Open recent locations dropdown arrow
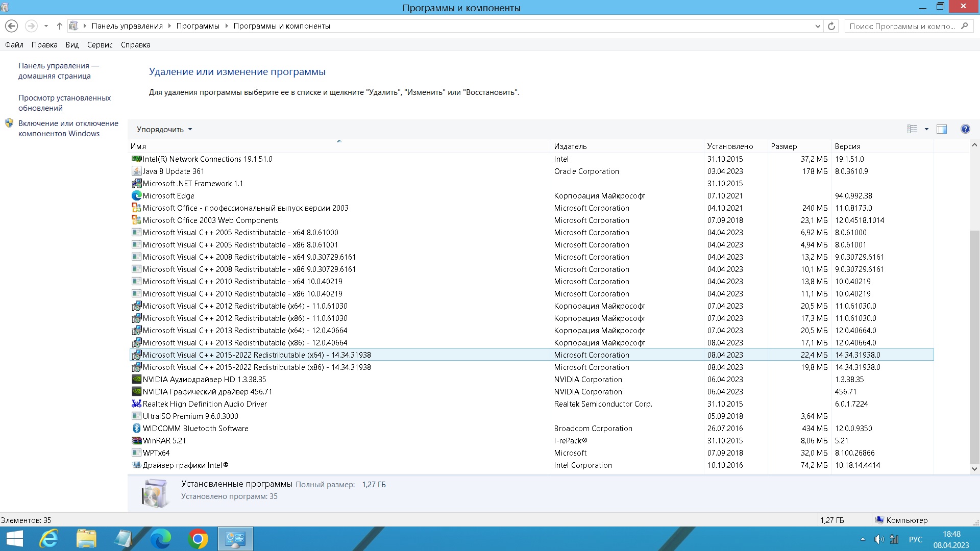This screenshot has width=980, height=551. 46,26
